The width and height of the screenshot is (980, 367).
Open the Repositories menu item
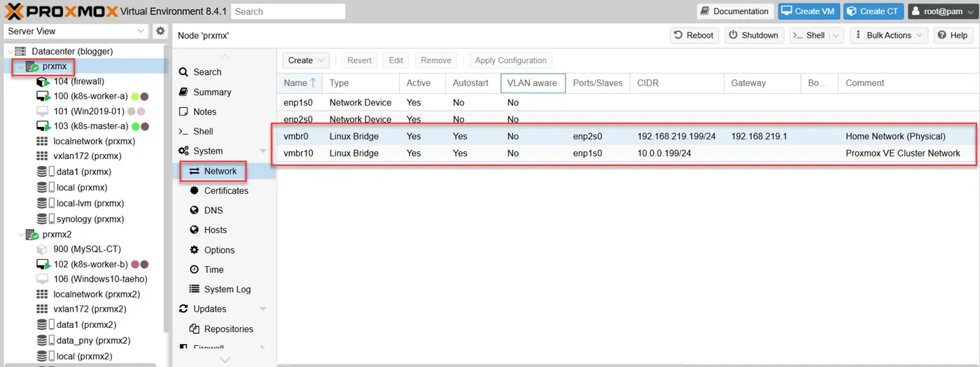pyautogui.click(x=224, y=329)
